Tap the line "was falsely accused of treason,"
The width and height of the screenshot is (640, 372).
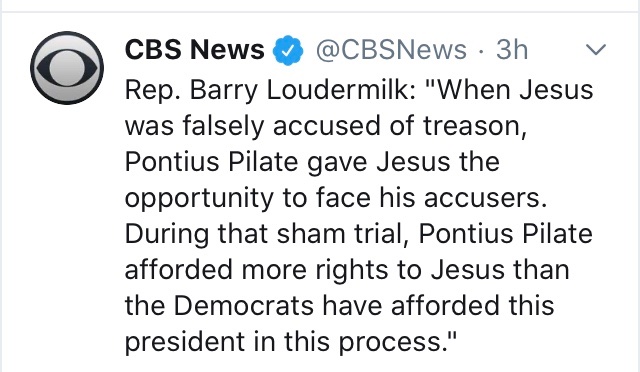coord(325,125)
